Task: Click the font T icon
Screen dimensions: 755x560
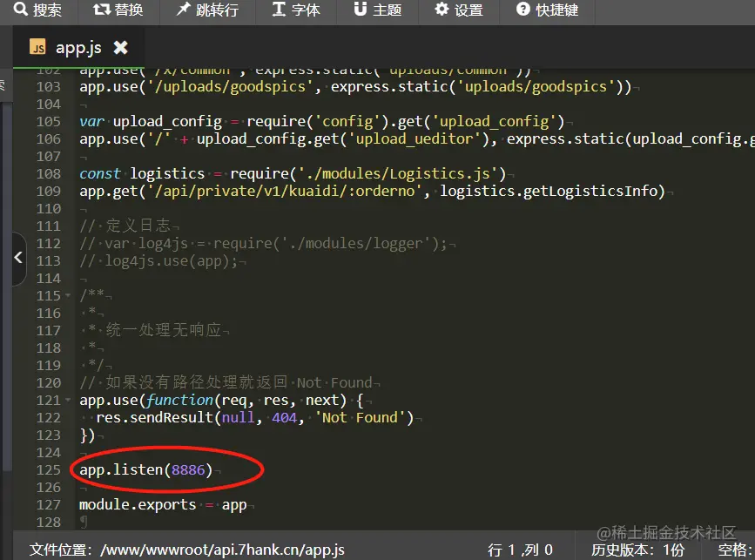Action: (x=279, y=9)
